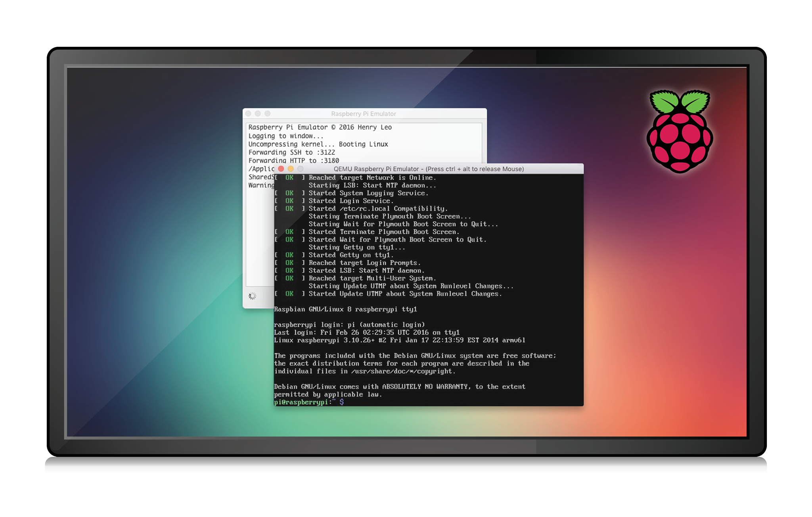
Task: Click 'Uncompressing kernel... Booting Linux' line
Action: (x=318, y=144)
